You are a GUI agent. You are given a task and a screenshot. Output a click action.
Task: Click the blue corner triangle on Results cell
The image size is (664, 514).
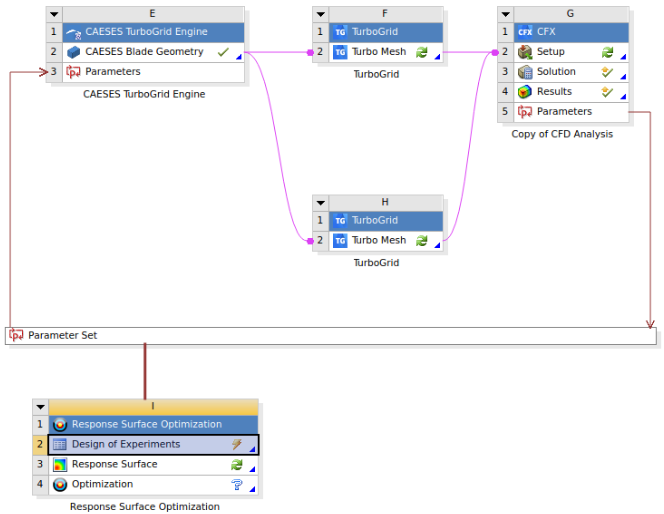pyautogui.click(x=623, y=97)
